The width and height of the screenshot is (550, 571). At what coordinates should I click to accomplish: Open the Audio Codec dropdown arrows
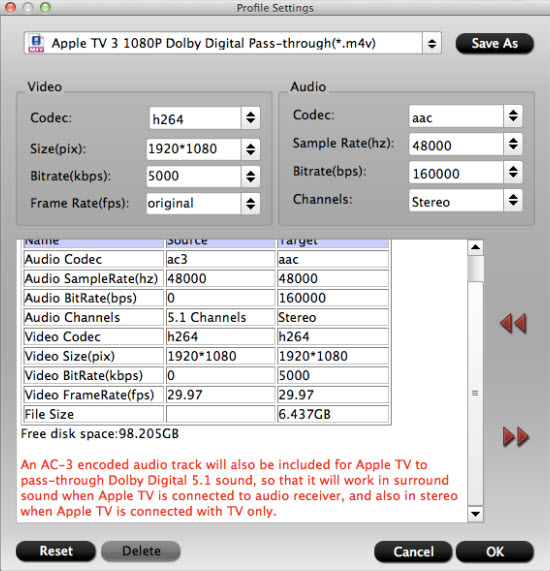[513, 116]
